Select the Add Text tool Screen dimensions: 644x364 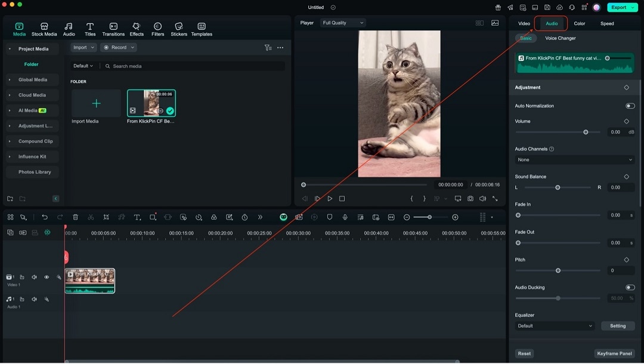pyautogui.click(x=137, y=217)
